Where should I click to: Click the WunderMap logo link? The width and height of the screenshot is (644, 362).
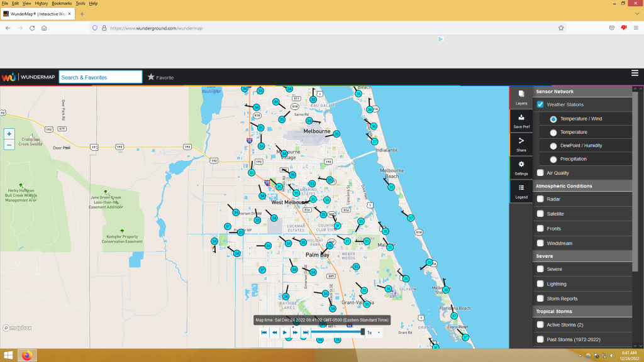click(28, 77)
